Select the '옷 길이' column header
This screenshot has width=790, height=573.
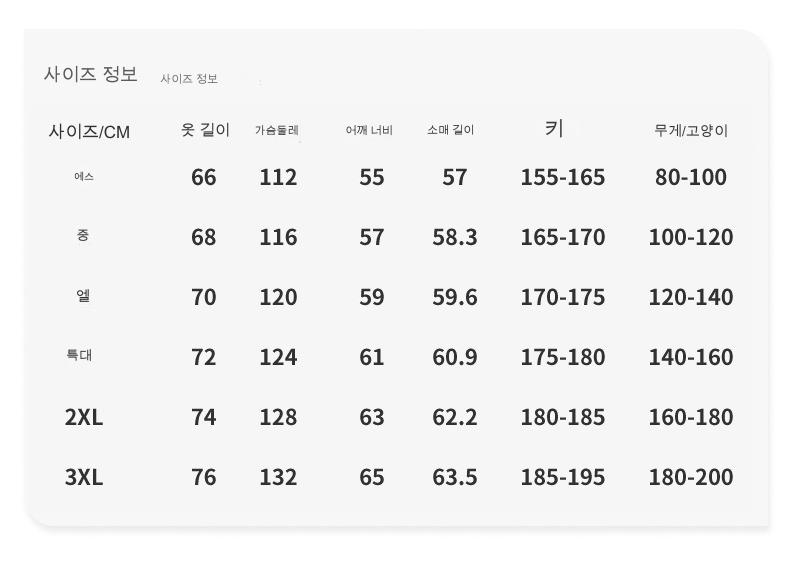pos(205,130)
